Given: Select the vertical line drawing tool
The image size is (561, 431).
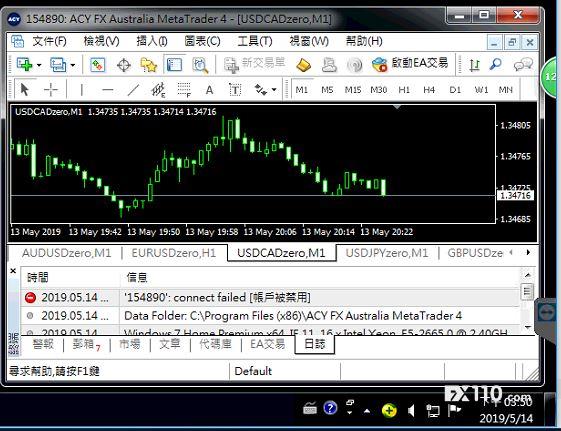Looking at the screenshot, I should pos(82,89).
